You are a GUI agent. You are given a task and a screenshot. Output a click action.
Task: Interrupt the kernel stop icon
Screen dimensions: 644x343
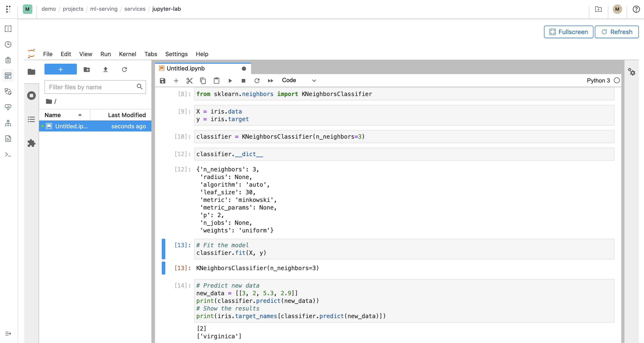click(243, 81)
